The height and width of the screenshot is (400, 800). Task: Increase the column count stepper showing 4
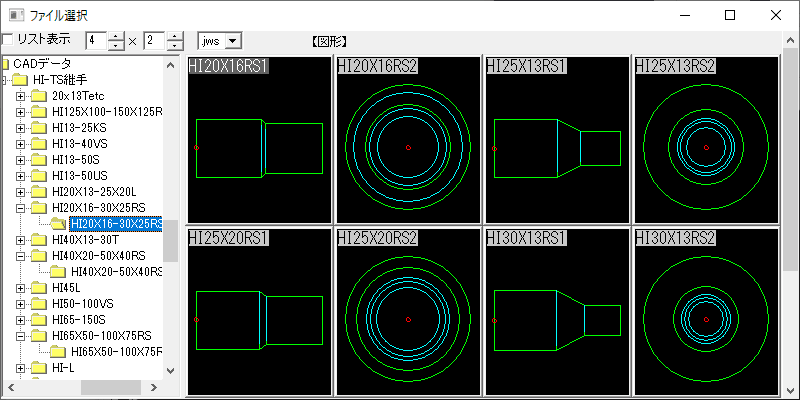117,36
